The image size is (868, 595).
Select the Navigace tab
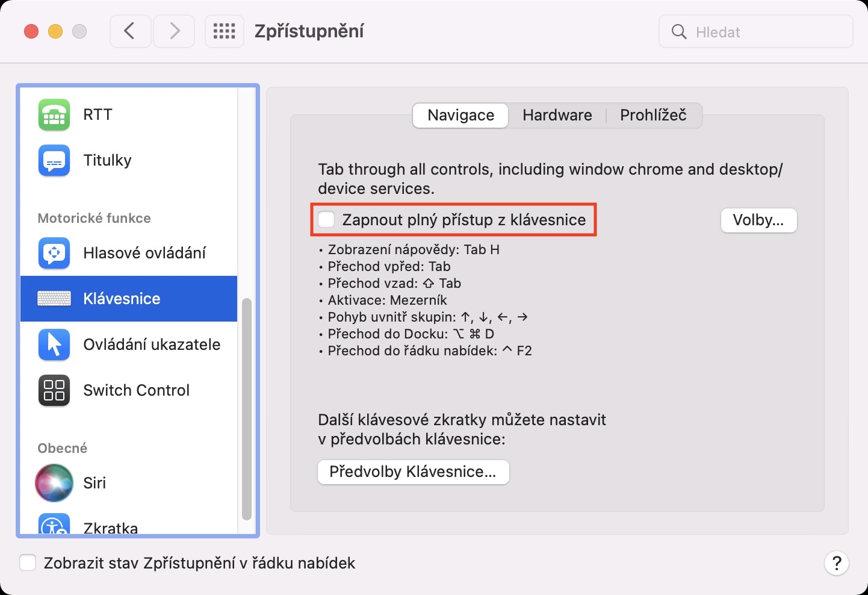(x=460, y=115)
